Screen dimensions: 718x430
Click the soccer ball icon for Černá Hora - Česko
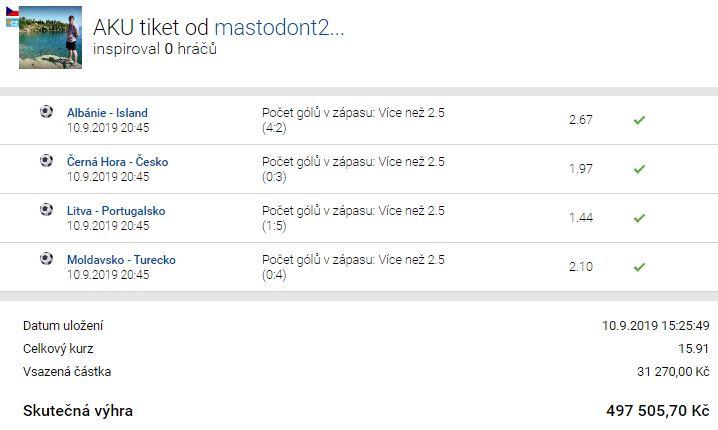click(x=46, y=161)
